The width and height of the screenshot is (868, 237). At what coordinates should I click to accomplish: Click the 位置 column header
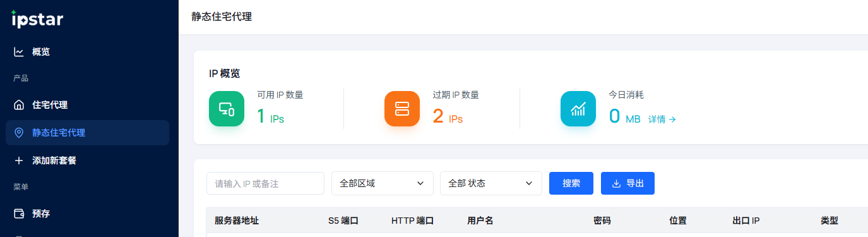point(678,221)
